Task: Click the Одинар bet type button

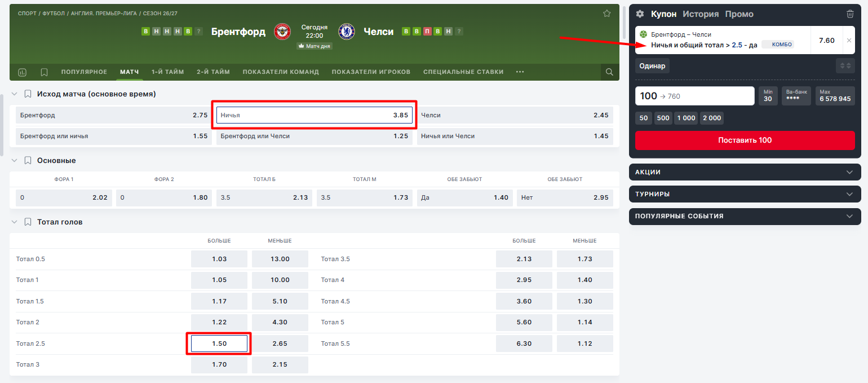Action: 652,66
